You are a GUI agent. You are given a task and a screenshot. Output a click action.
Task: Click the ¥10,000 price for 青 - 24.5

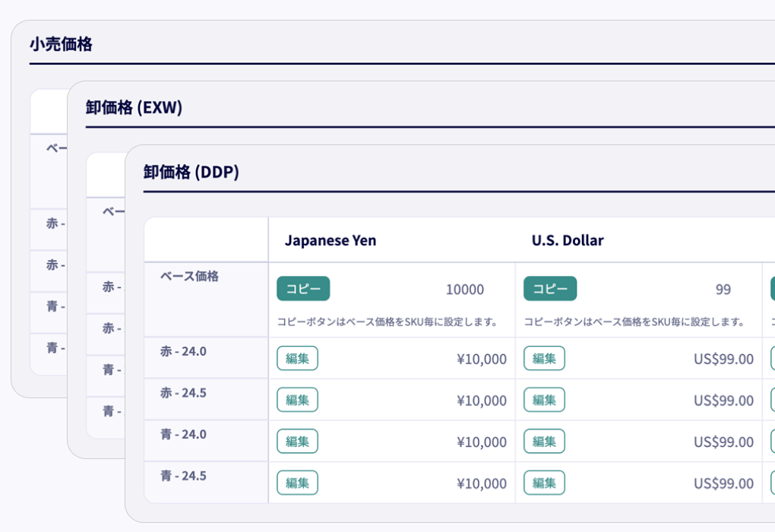(x=482, y=483)
